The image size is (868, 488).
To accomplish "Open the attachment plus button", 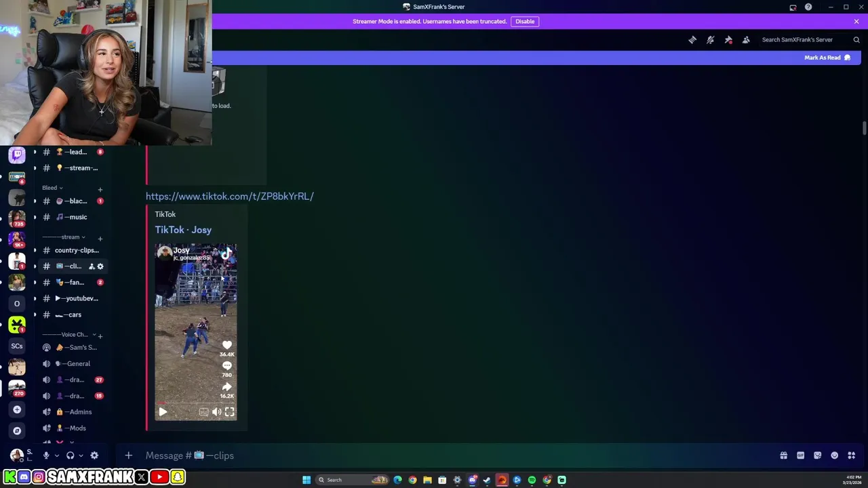I will tap(128, 455).
